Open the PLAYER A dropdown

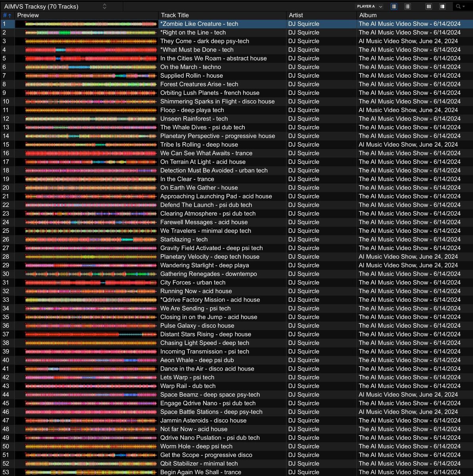[x=369, y=6]
